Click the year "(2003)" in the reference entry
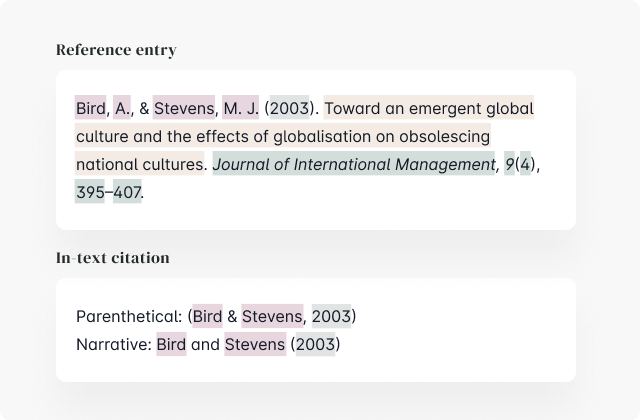 [290, 108]
